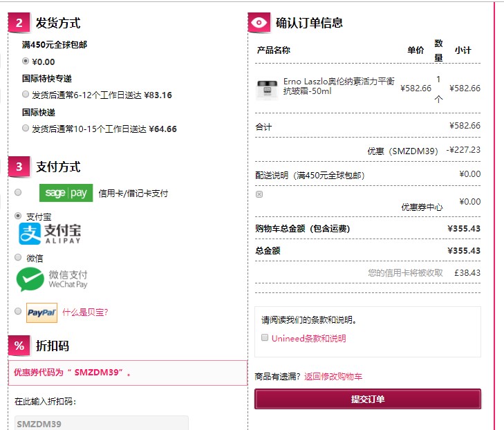Click the step 2 badge next to 发货方式
Viewport: 504px width, 430px height.
[19, 23]
